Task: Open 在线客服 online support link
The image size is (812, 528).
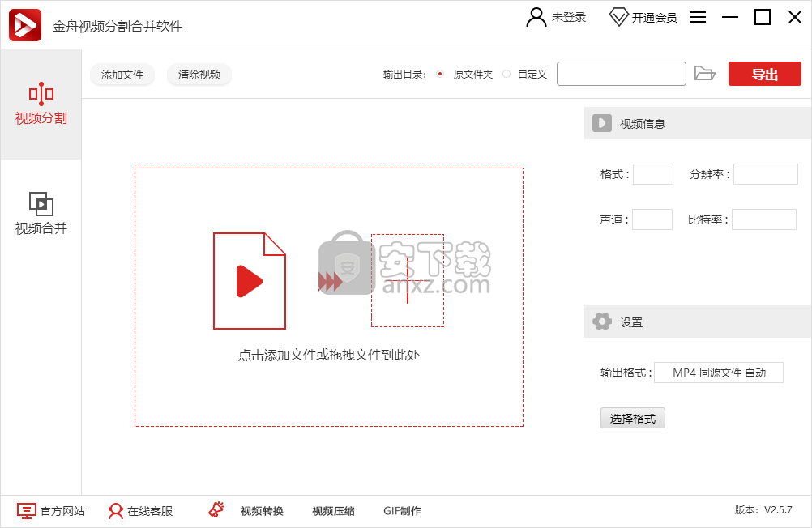Action: [150, 511]
